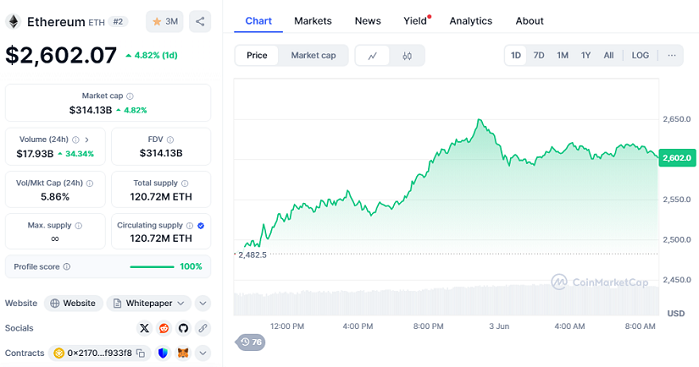Open the chart more options menu
This screenshot has height=367, width=699.
(x=672, y=55)
